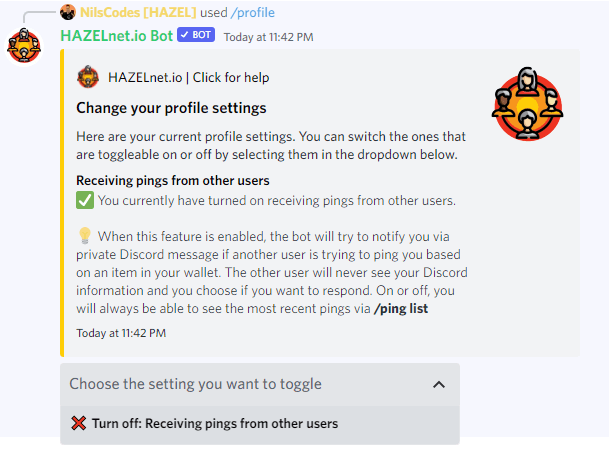Select 'Turn off: Receiving pings from other users'
Viewport: 609px width, 452px height.
coord(260,424)
